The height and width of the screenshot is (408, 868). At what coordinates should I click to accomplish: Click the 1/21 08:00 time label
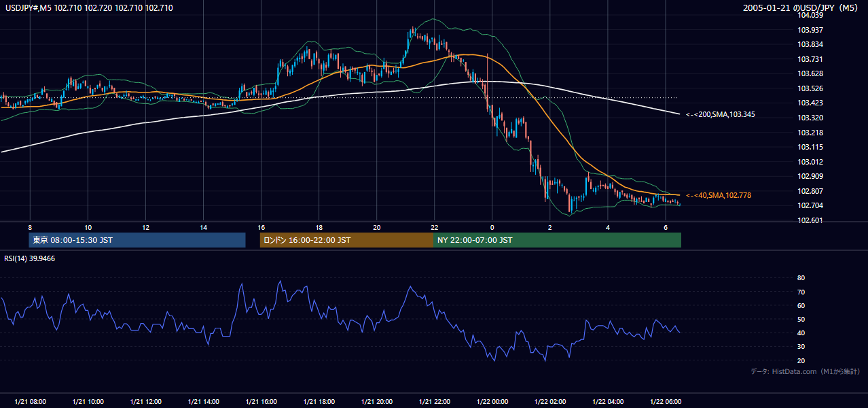click(30, 401)
